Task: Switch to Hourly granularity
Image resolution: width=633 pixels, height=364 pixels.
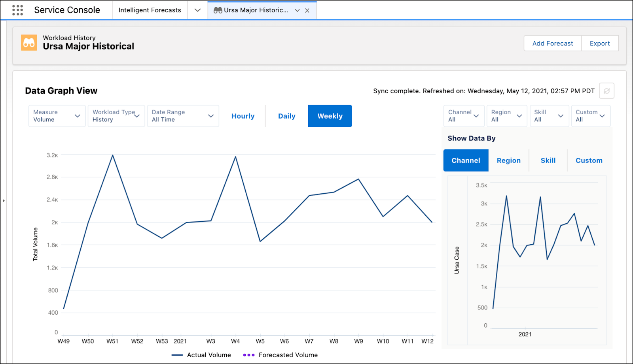Action: (x=243, y=116)
